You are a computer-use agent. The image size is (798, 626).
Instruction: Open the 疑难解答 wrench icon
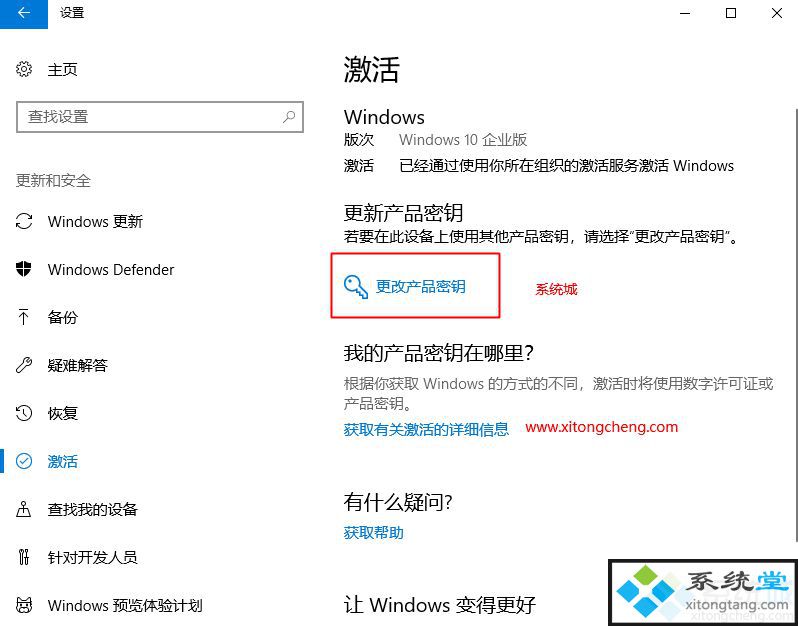point(23,365)
